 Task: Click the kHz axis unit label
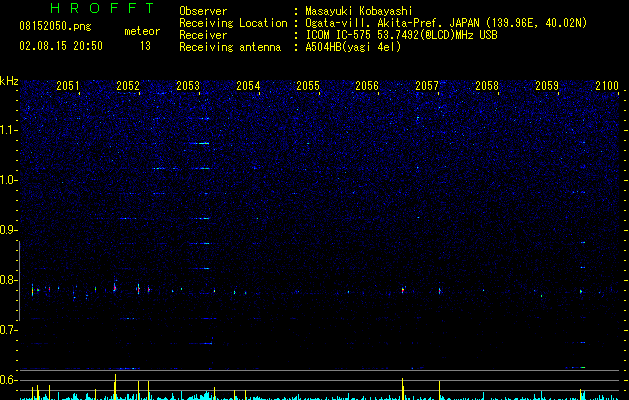(x=9, y=81)
